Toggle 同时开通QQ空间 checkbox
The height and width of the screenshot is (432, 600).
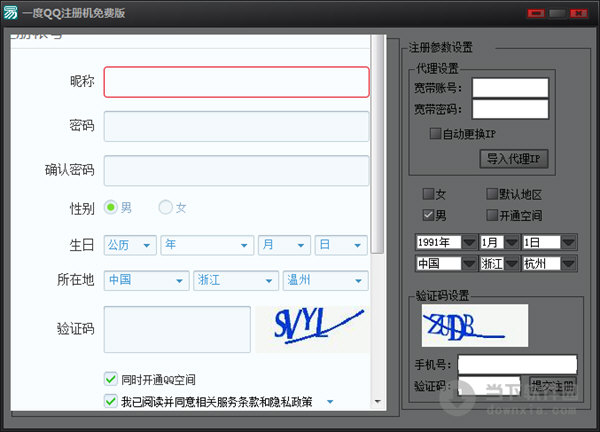point(111,379)
